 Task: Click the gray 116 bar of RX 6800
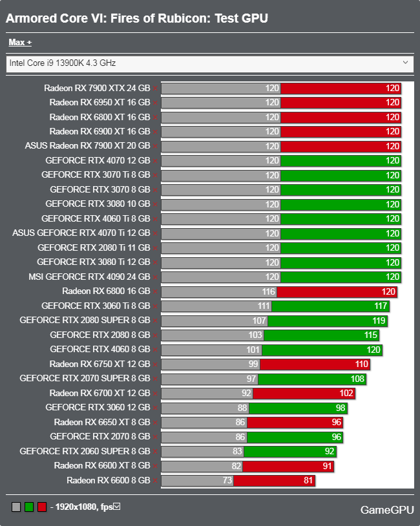[219, 292]
